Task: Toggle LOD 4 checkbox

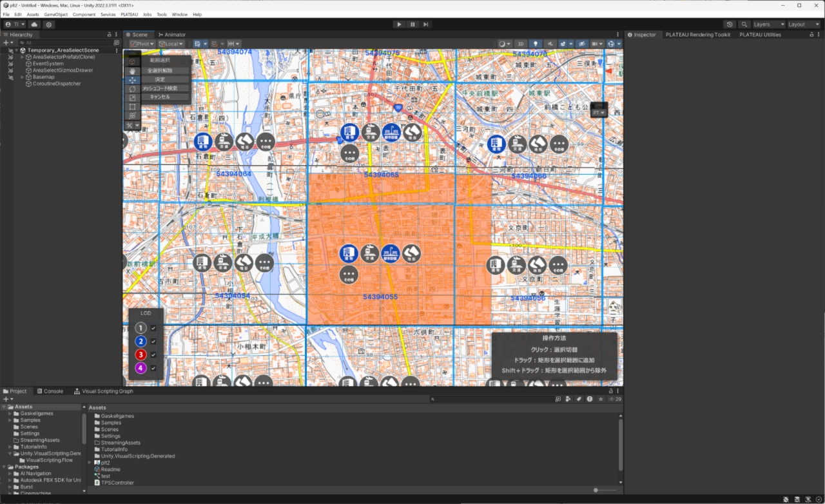Action: [153, 368]
